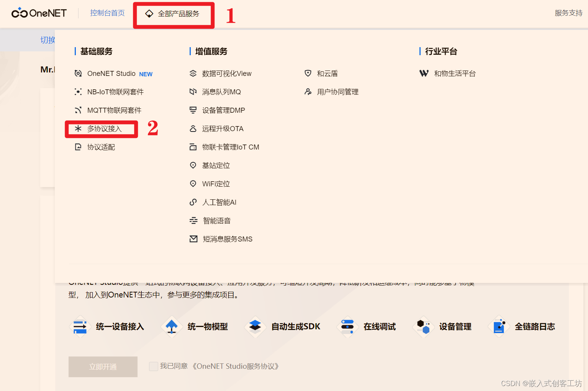
Task: Click the 协议适配 icon
Action: pos(78,147)
